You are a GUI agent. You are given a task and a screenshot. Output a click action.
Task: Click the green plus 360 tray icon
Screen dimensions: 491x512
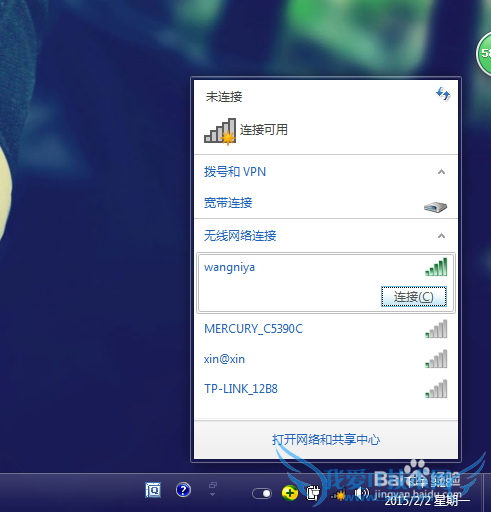pos(290,493)
